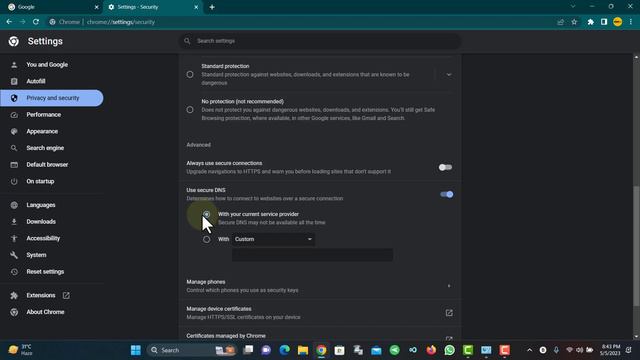Open Microsoft Edge from taskbar
The width and height of the screenshot is (640, 360).
pyautogui.click(x=284, y=350)
